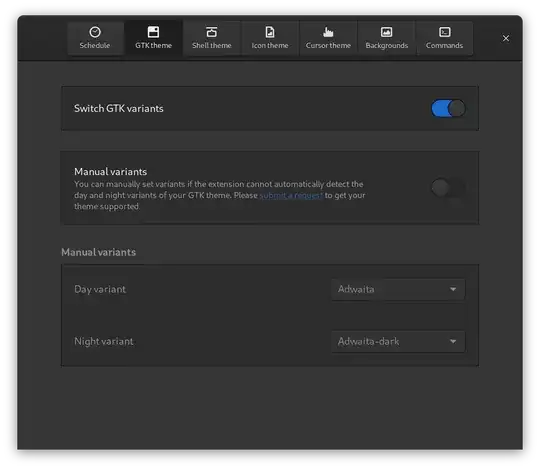Switch to the Shell theme tab

tap(211, 38)
